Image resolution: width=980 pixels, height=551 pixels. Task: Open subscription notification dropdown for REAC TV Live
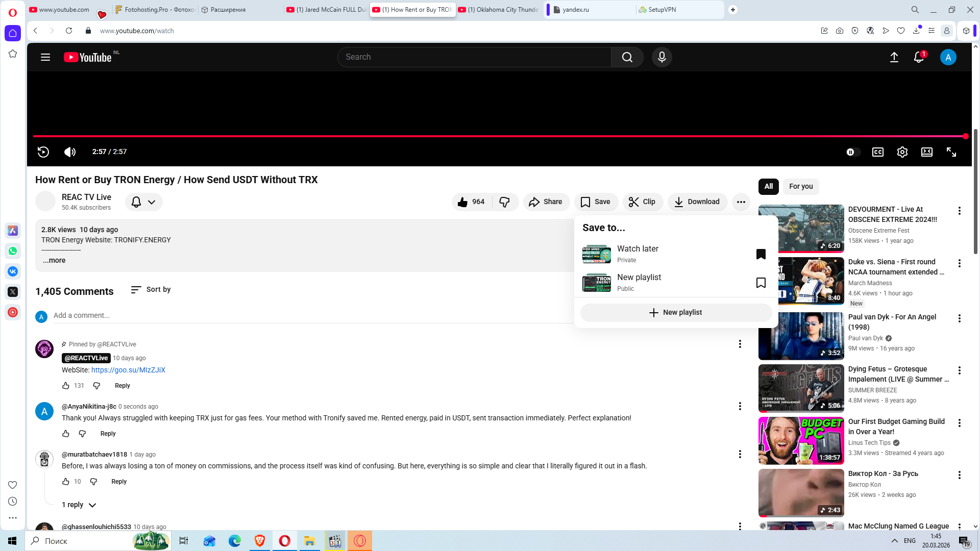(x=143, y=202)
